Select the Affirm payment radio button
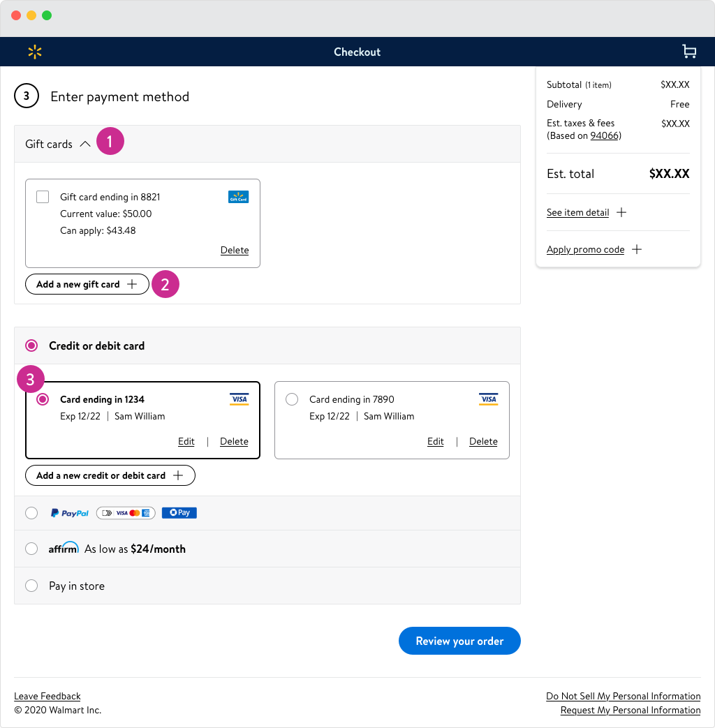715x728 pixels. [31, 549]
